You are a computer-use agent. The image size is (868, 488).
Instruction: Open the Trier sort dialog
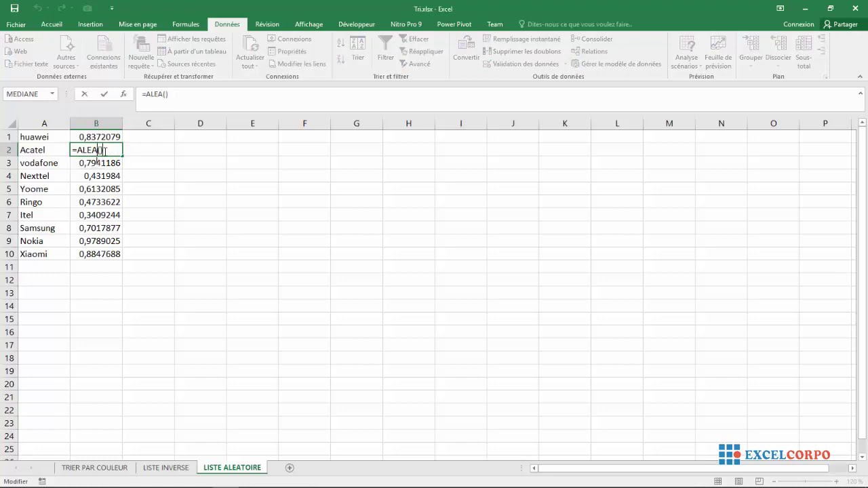tap(357, 48)
